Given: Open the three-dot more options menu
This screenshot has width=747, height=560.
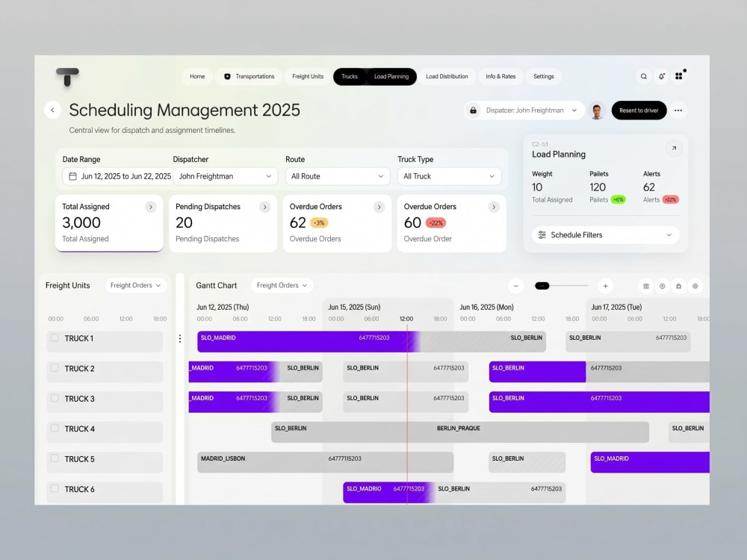Looking at the screenshot, I should tap(678, 111).
